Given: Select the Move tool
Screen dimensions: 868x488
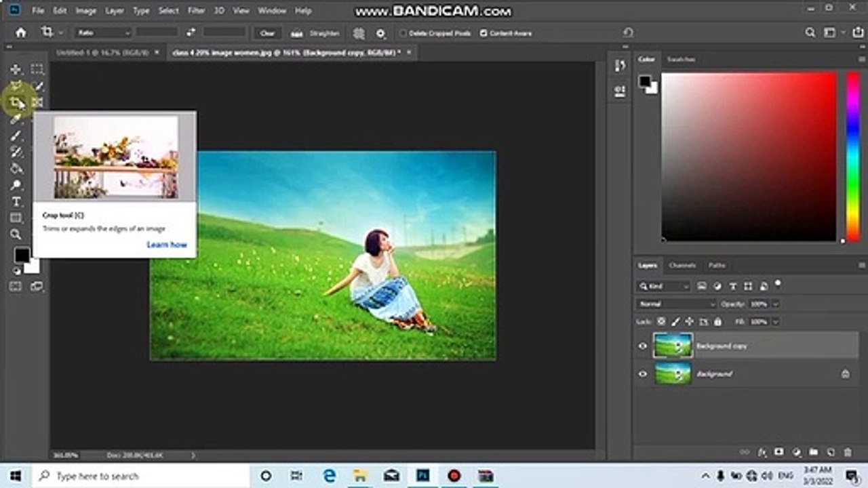Looking at the screenshot, I should point(15,69).
